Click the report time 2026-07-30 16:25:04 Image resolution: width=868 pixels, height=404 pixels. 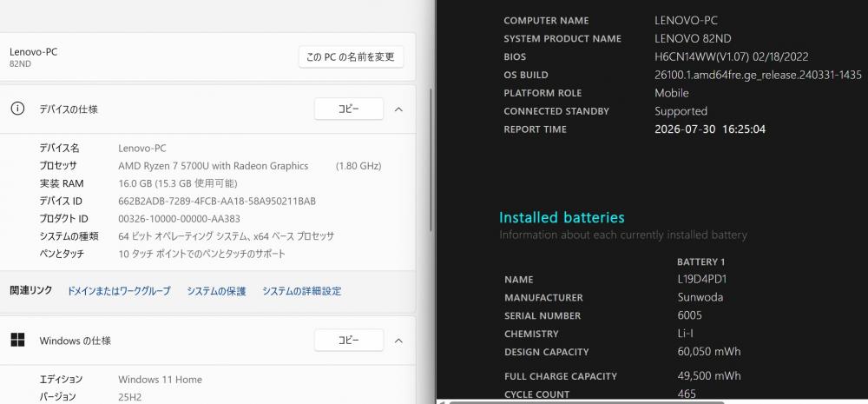pyautogui.click(x=710, y=129)
